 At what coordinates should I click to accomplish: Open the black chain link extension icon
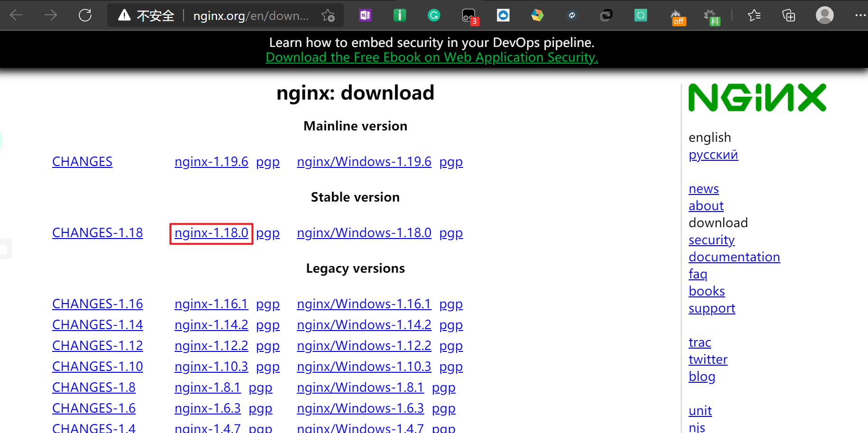(x=606, y=15)
